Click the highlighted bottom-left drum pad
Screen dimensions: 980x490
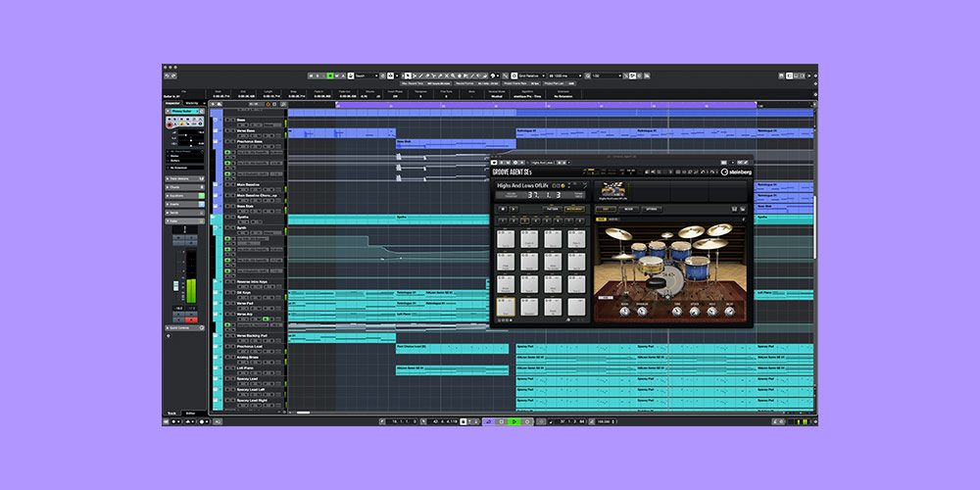pyautogui.click(x=506, y=306)
